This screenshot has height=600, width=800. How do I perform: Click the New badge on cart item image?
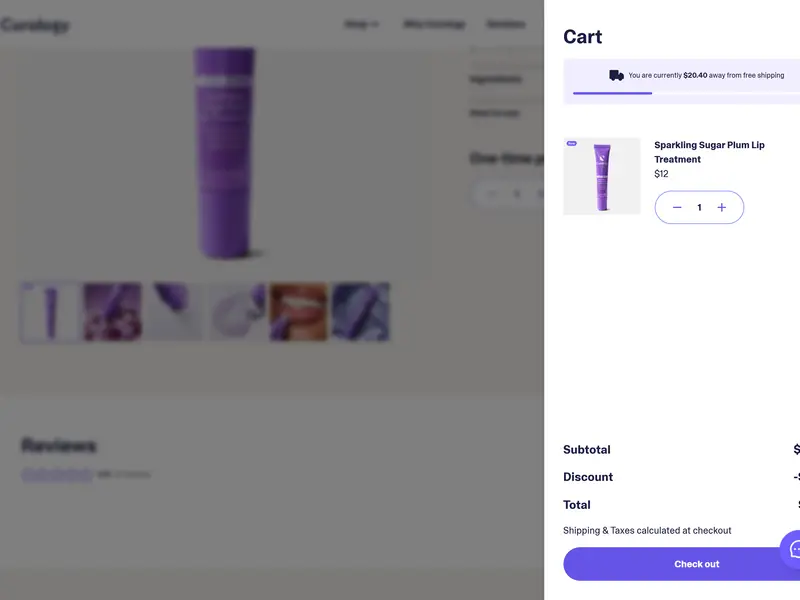571,143
